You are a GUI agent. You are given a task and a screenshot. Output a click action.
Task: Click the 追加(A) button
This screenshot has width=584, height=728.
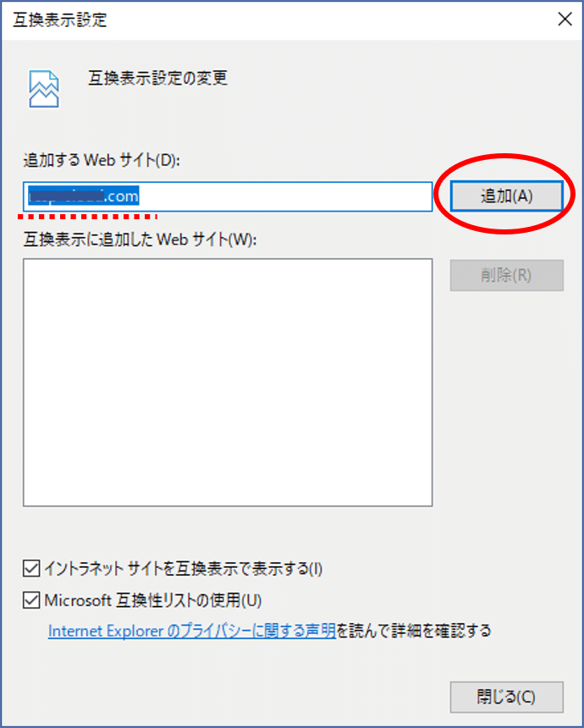click(x=506, y=196)
